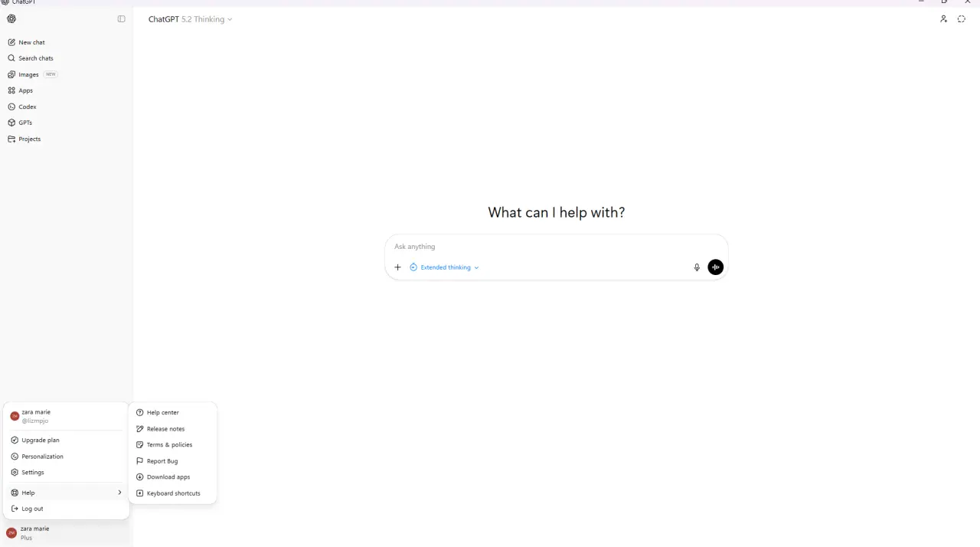Open Search chats
Screen dimensions: 980x547
[x=66, y=58]
